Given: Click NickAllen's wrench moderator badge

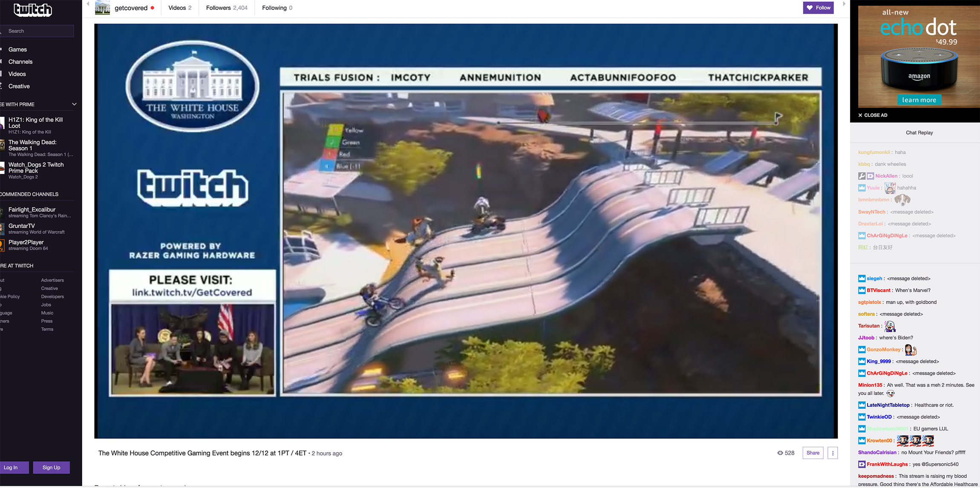Looking at the screenshot, I should click(862, 176).
